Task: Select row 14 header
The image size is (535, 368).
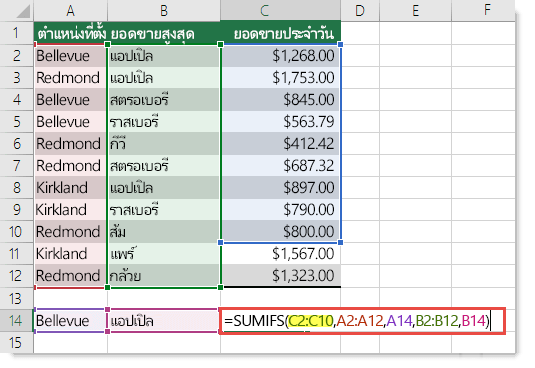Action: [x=17, y=321]
